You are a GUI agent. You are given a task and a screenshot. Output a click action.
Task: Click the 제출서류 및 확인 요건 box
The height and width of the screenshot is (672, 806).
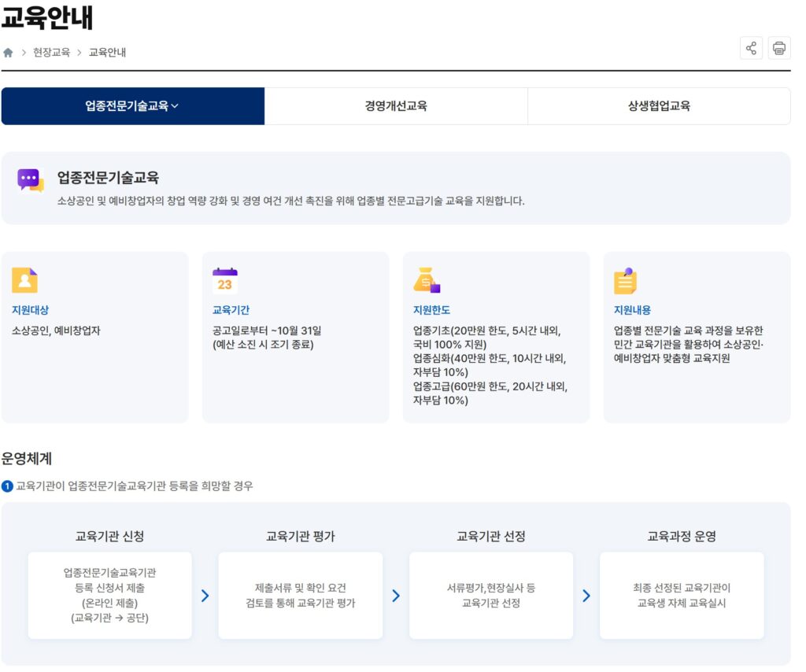pos(300,596)
